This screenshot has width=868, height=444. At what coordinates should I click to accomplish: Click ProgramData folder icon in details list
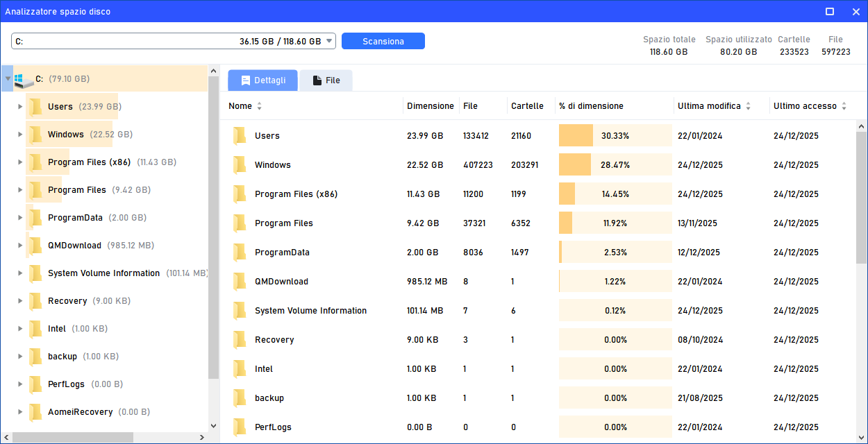pyautogui.click(x=240, y=253)
